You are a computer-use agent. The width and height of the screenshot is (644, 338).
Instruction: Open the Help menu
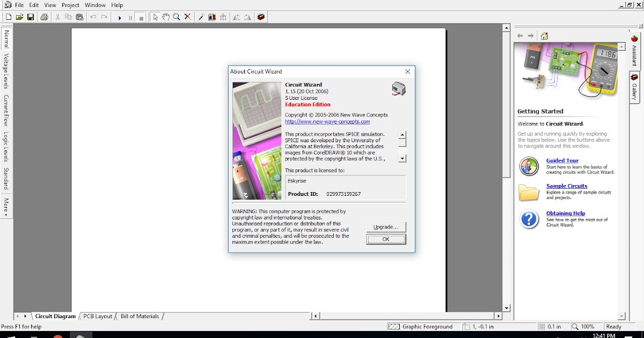pos(117,5)
